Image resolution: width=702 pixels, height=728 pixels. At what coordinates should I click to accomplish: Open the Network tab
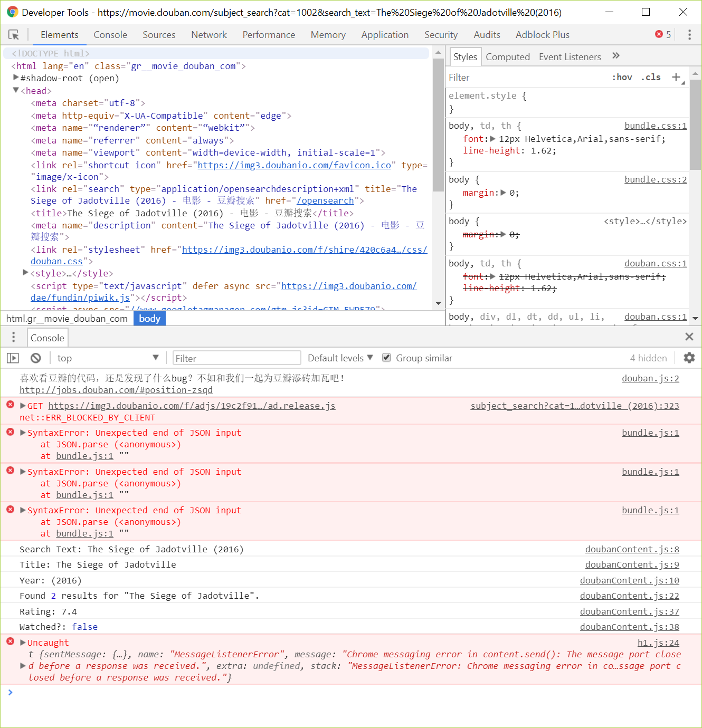[209, 35]
